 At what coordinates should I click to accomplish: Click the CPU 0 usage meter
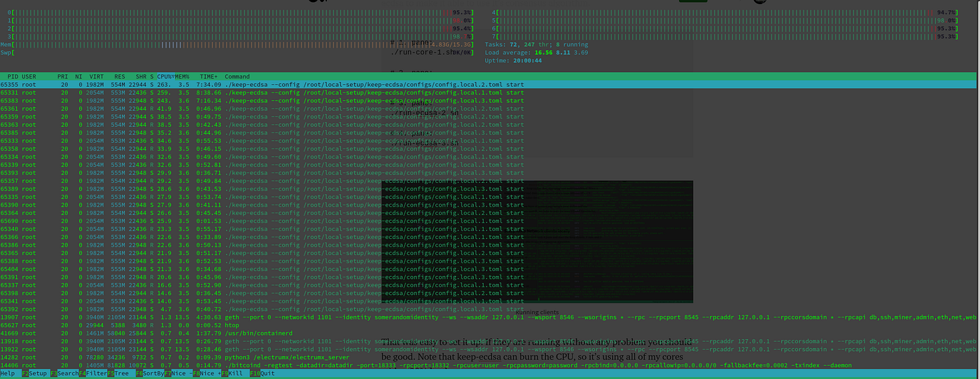tap(241, 13)
